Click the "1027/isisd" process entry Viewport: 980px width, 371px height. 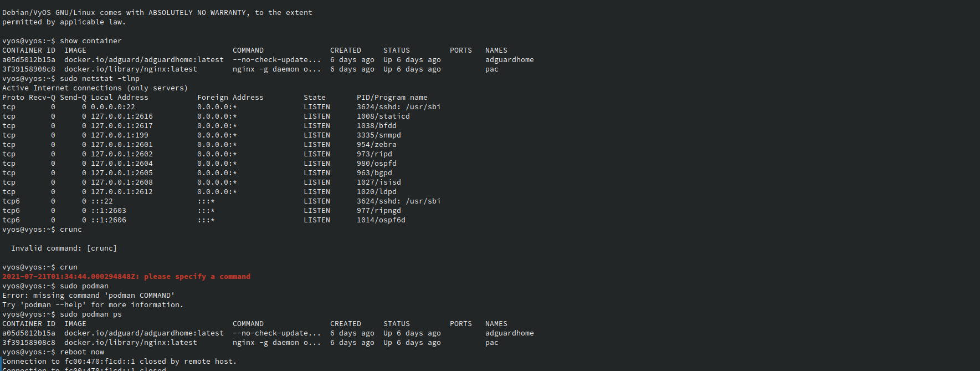378,182
